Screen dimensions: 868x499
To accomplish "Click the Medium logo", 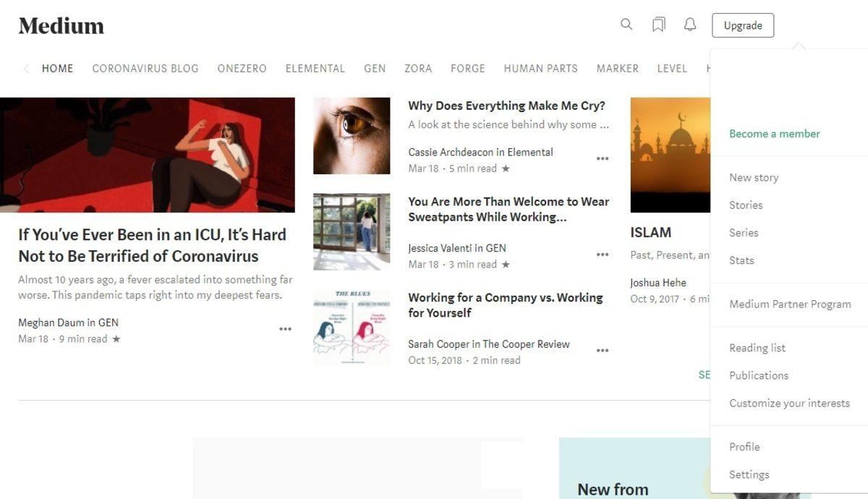I will (x=61, y=25).
